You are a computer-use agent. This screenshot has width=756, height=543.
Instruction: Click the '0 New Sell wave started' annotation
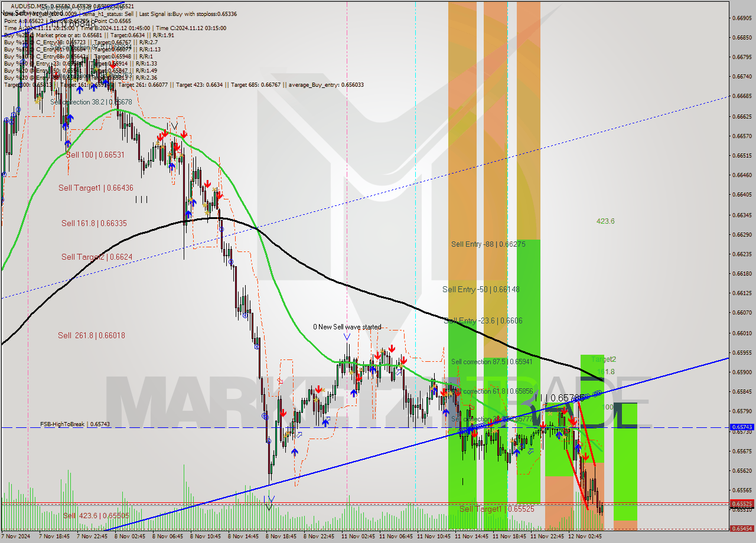tap(347, 327)
